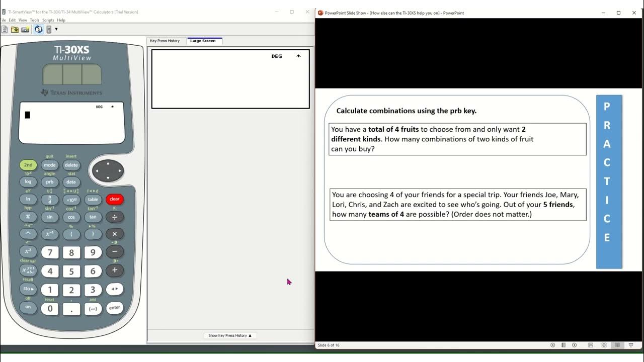Click the prb probability key

(49, 182)
